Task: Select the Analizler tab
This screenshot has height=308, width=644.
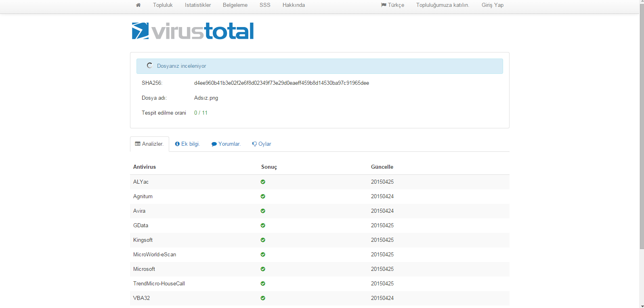Action: click(149, 144)
